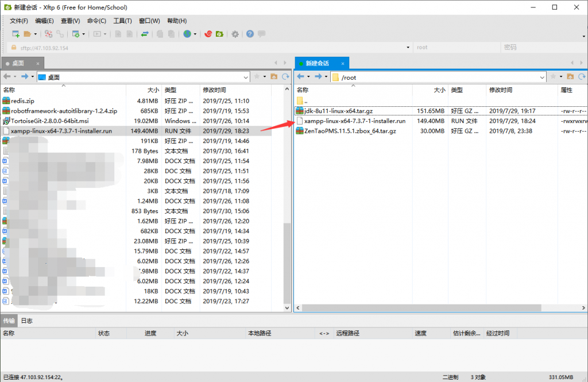The width and height of the screenshot is (588, 382).
Task: Expand the address bar history dropdown
Action: 408,48
